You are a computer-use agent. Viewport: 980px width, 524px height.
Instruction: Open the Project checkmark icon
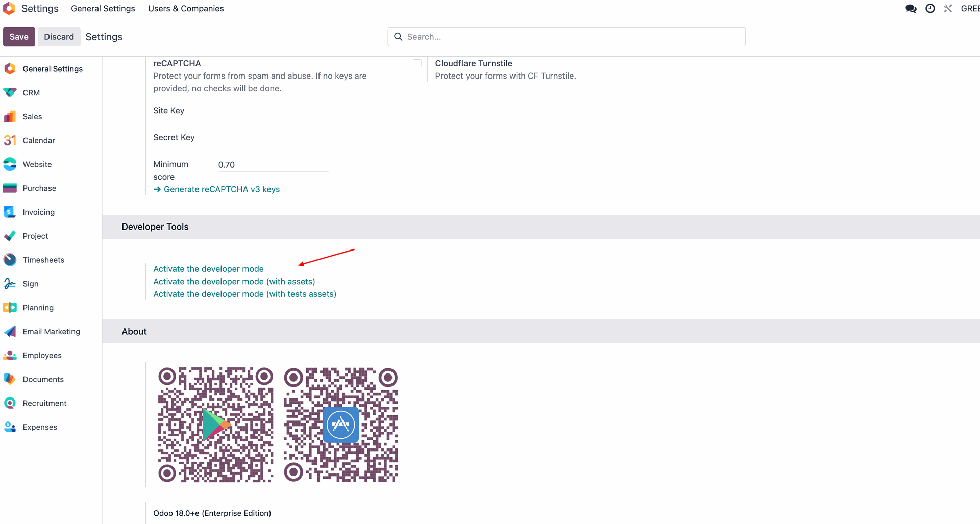10,236
